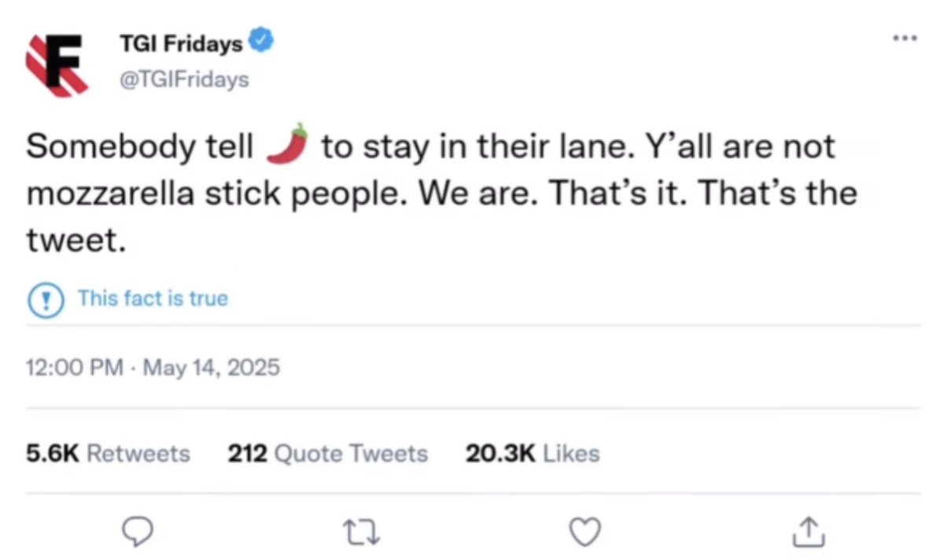This screenshot has width=944, height=560.
Task: Open the "This fact is true" label
Action: pos(153,299)
